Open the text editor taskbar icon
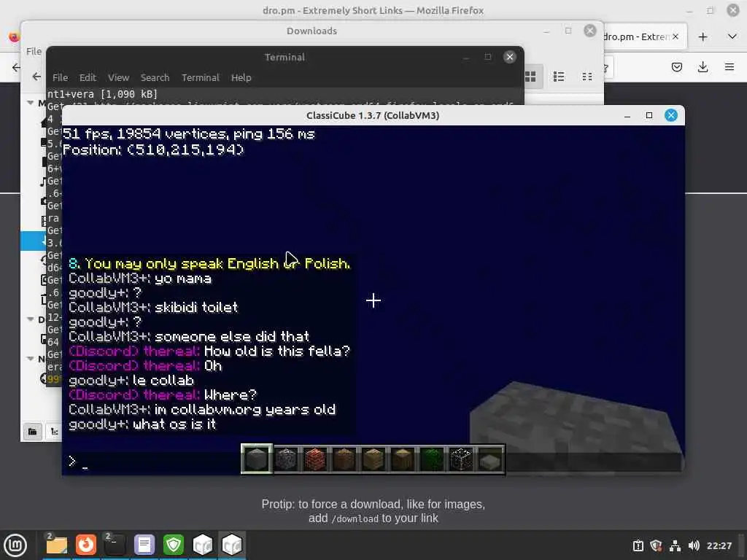Screen dimensions: 747x560 point(144,545)
